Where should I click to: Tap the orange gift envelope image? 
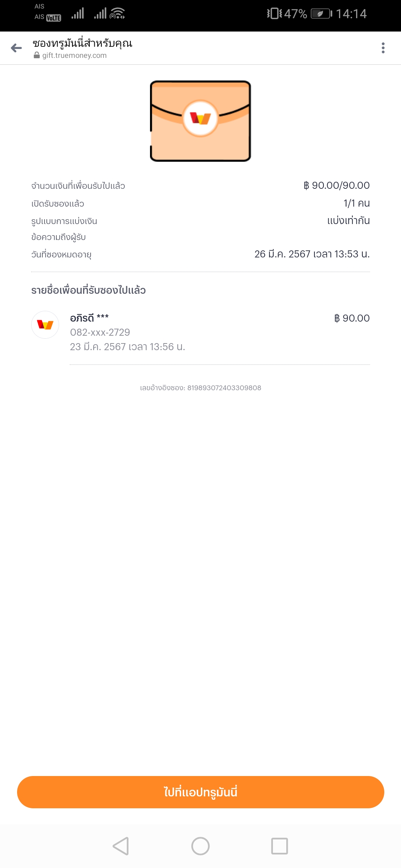pyautogui.click(x=200, y=121)
